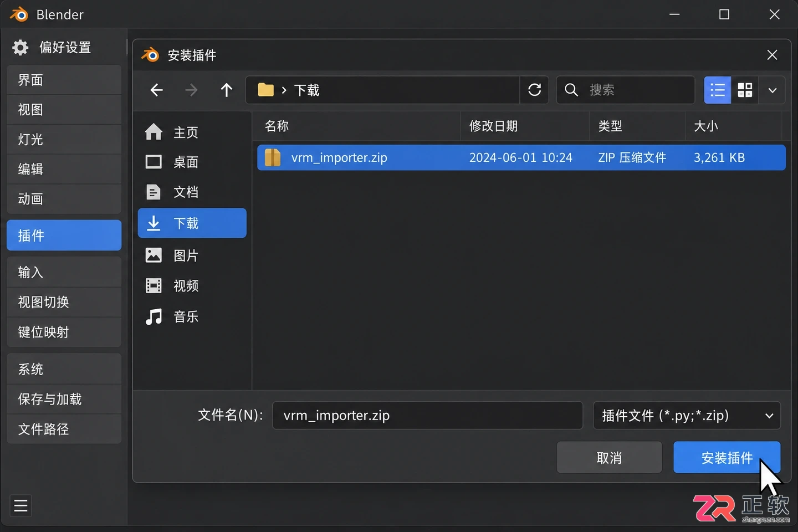Viewport: 798px width, 532px height.
Task: Click the 安装插件 install button
Action: 727,458
